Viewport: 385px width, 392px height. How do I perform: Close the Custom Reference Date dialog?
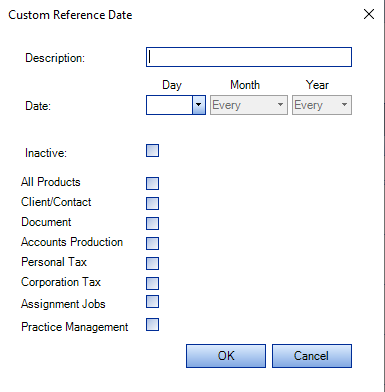(x=369, y=14)
